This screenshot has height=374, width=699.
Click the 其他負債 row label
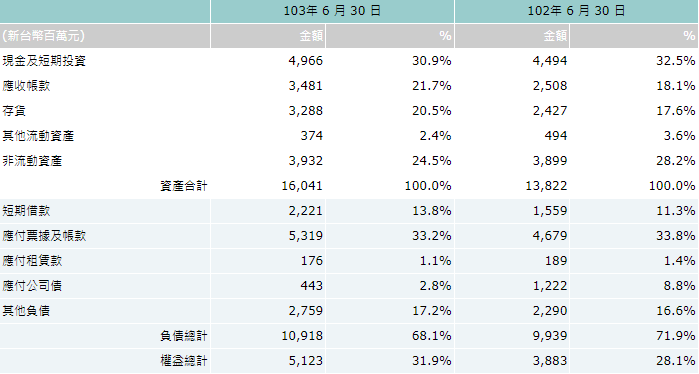click(x=26, y=310)
